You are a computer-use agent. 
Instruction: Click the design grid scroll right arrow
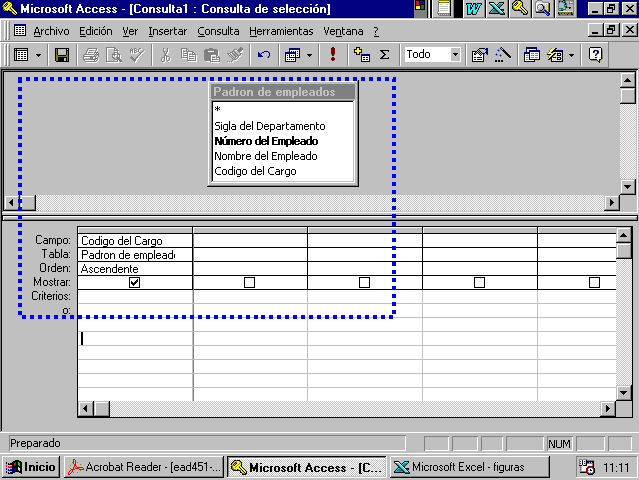[x=608, y=408]
